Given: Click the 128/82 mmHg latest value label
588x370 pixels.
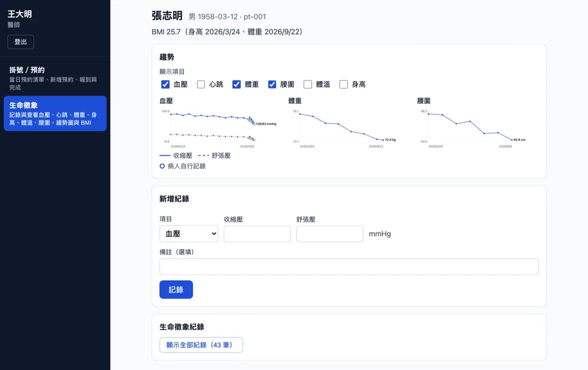Looking at the screenshot, I should tap(266, 124).
